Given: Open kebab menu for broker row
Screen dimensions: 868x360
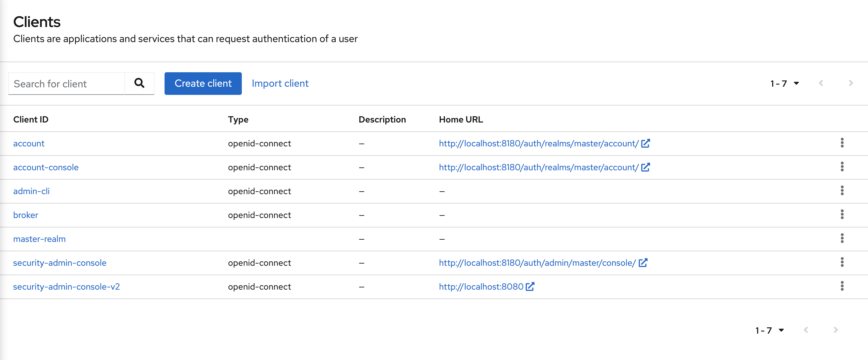Looking at the screenshot, I should pyautogui.click(x=842, y=215).
